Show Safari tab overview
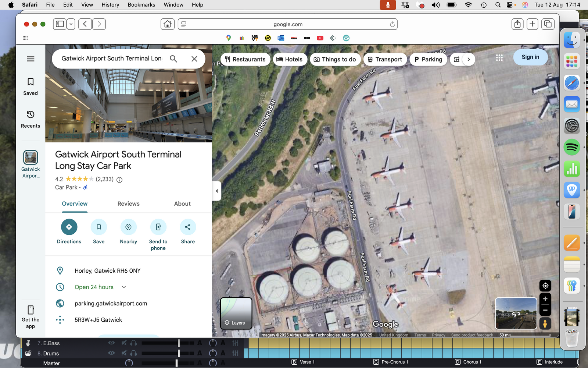This screenshot has width=588, height=368. click(x=548, y=24)
